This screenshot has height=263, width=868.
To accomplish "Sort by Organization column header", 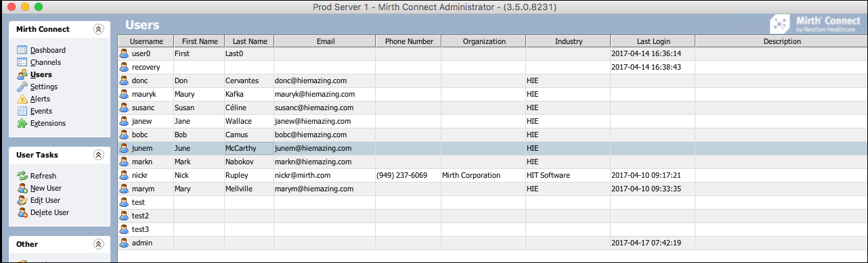I will 484,41.
